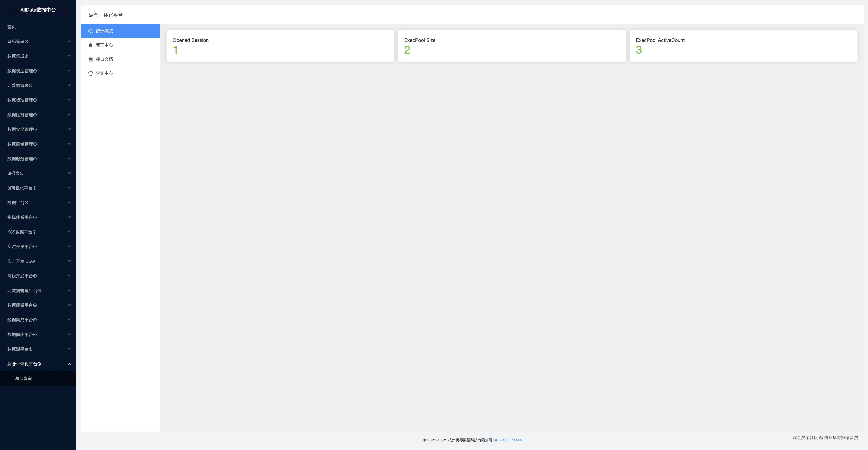Open the 数据同步平台 menu
This screenshot has height=450, width=868.
(38, 335)
